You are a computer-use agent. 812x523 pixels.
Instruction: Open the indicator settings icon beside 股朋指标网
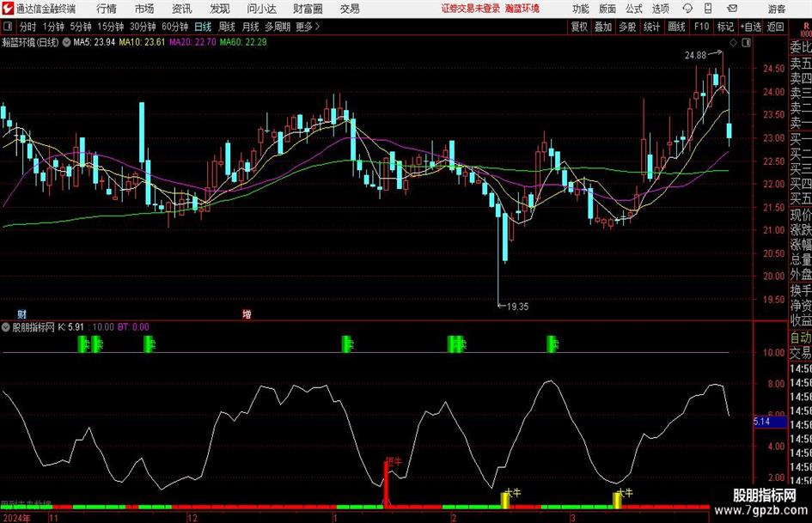[x=6, y=326]
